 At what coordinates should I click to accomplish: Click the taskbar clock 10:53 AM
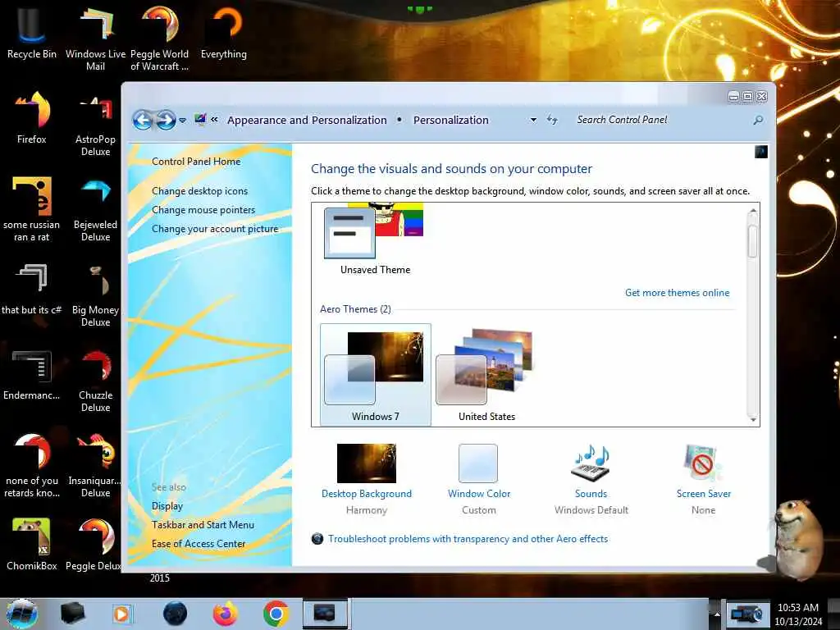tap(797, 614)
